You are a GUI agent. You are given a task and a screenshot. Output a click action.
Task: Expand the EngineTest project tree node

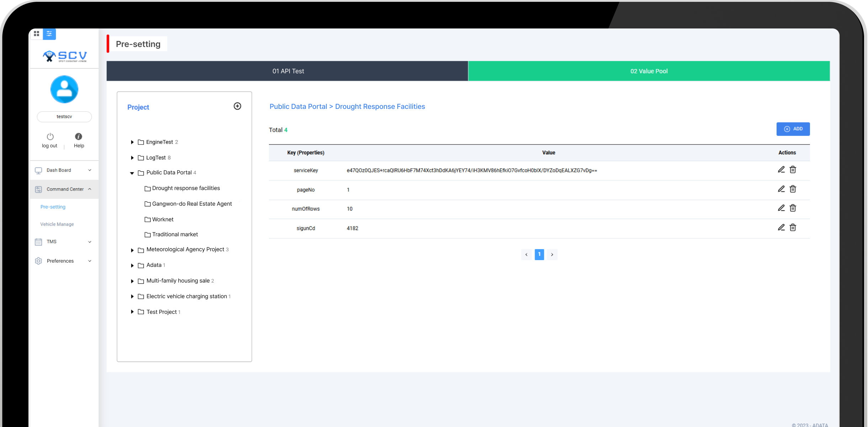pyautogui.click(x=132, y=142)
